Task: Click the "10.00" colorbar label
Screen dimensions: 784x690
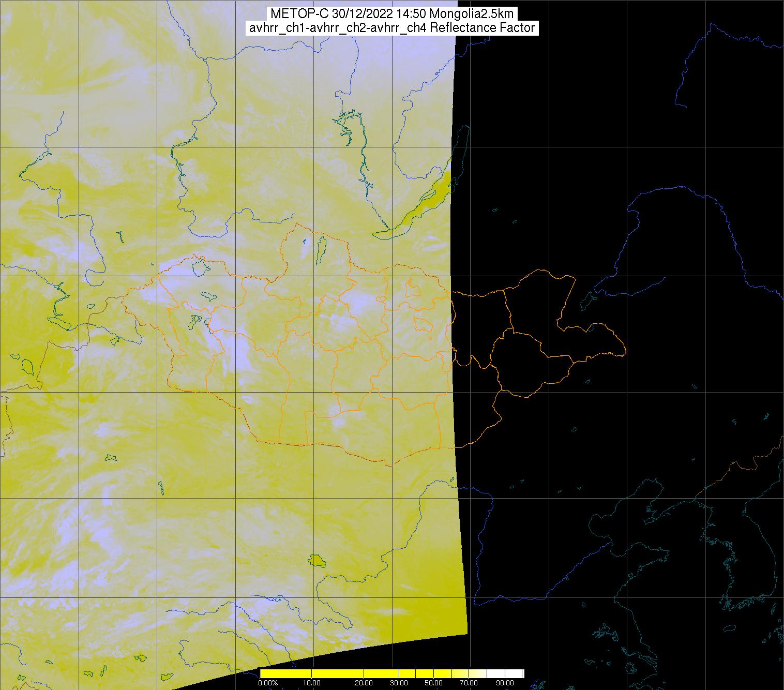Action: [312, 683]
